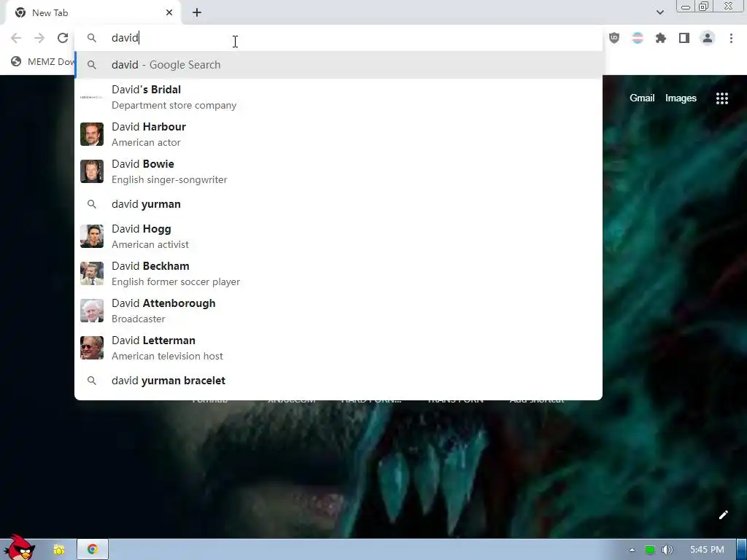Close the New Tab tab

tap(169, 13)
